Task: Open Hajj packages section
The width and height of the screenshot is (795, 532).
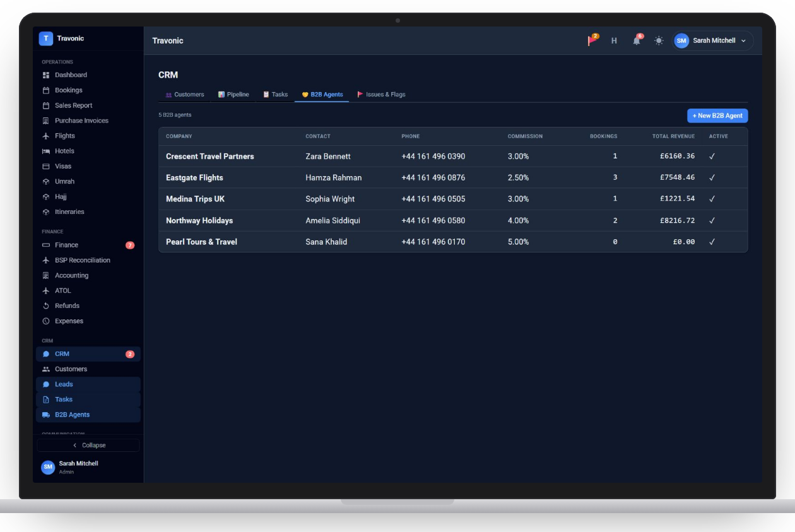Action: (x=88, y=196)
